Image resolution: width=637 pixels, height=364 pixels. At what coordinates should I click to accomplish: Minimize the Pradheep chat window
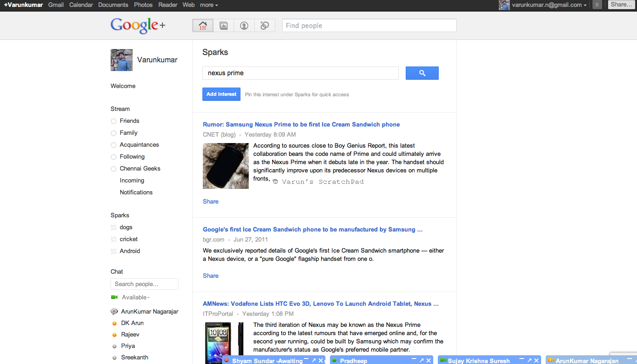tap(414, 360)
